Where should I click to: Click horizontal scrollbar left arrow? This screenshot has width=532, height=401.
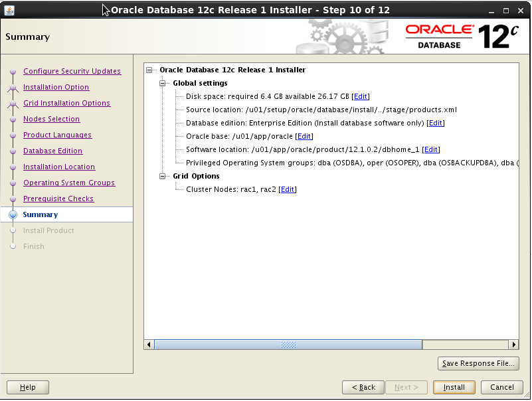click(x=149, y=345)
